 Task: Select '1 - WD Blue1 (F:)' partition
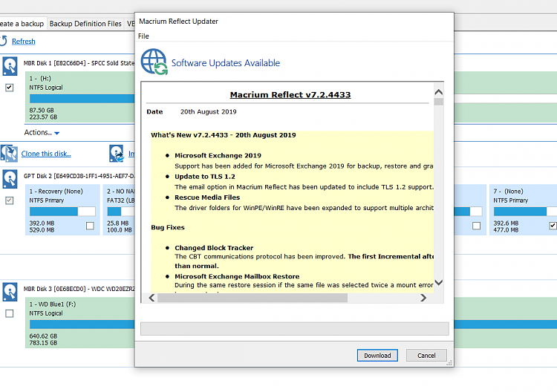tap(80, 322)
